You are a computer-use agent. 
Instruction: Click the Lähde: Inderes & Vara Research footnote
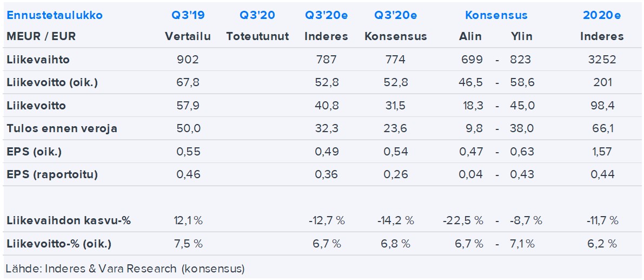click(x=125, y=269)
